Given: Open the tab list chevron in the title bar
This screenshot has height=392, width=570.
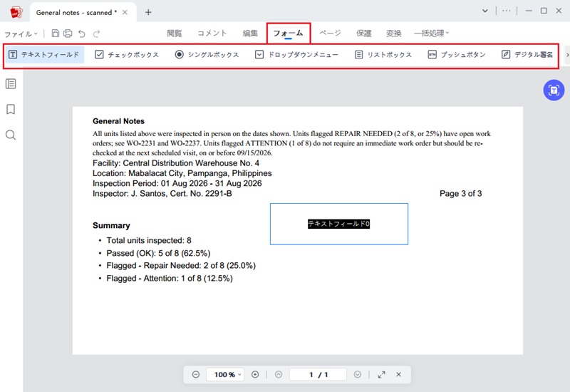Looking at the screenshot, I should pos(485,11).
